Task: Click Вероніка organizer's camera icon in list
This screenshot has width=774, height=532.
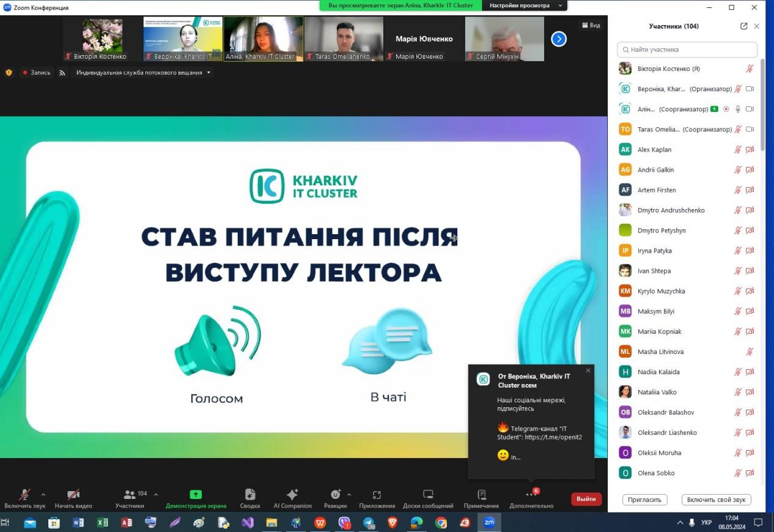Action: [x=750, y=89]
